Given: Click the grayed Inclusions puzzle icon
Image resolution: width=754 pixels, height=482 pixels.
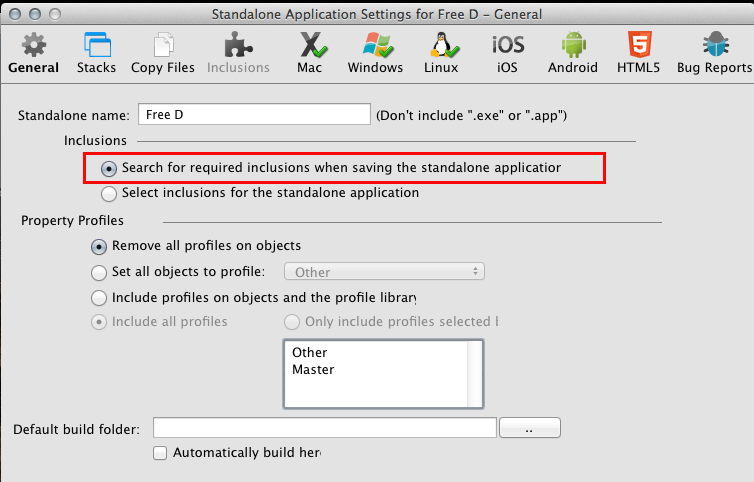Looking at the screenshot, I should coord(238,45).
